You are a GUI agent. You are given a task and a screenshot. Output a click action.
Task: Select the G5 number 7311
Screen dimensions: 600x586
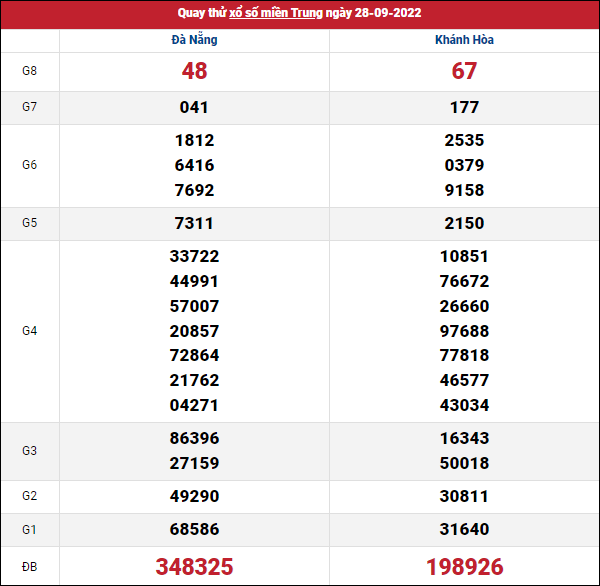pyautogui.click(x=194, y=223)
